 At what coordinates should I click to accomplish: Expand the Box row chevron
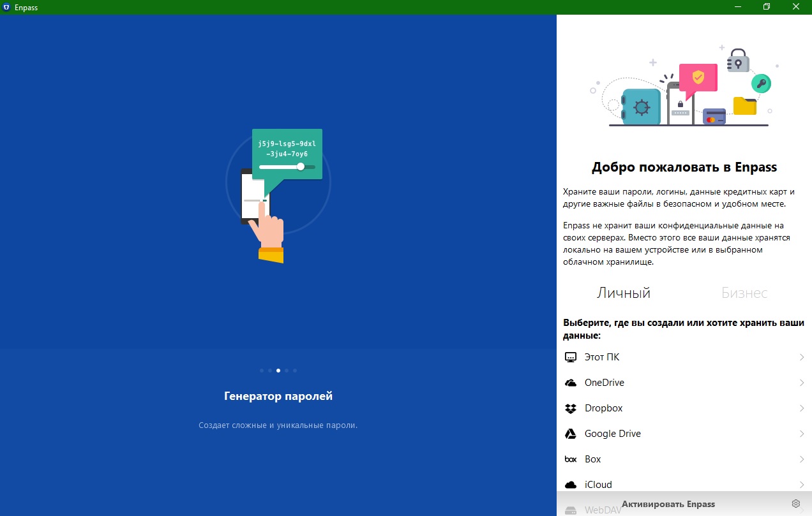[x=802, y=459]
